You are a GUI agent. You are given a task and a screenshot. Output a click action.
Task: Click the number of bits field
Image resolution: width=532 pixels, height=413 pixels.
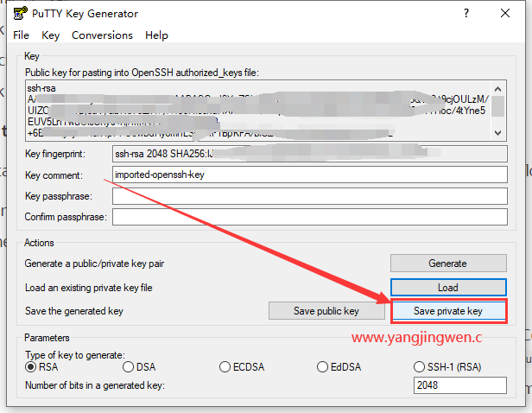pyautogui.click(x=459, y=385)
